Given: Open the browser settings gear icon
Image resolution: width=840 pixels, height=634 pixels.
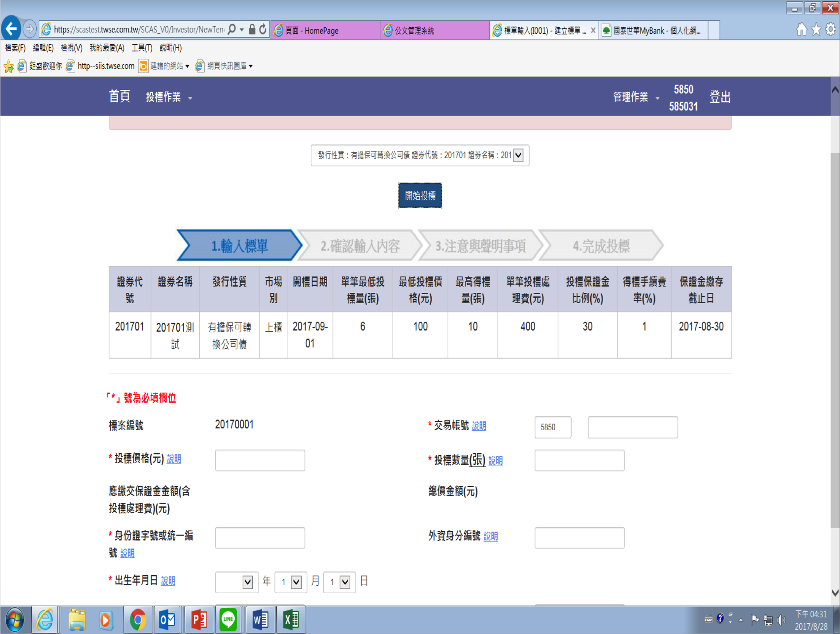Looking at the screenshot, I should (831, 30).
